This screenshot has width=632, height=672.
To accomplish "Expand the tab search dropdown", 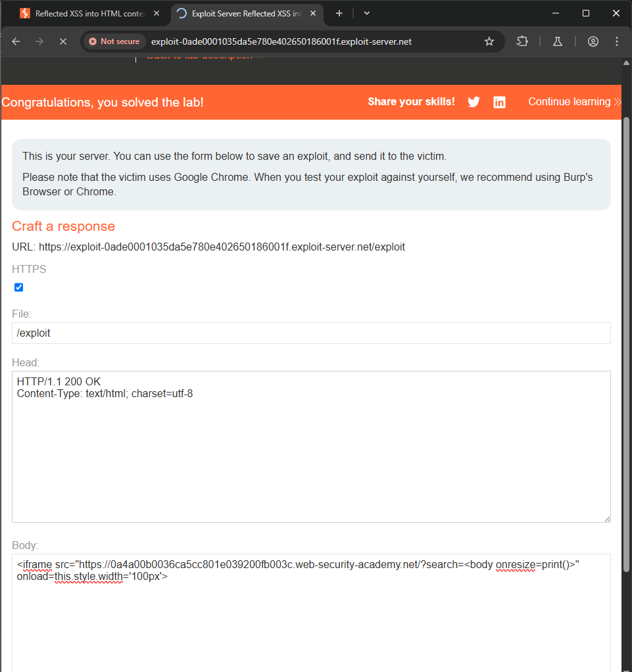I will click(x=366, y=13).
